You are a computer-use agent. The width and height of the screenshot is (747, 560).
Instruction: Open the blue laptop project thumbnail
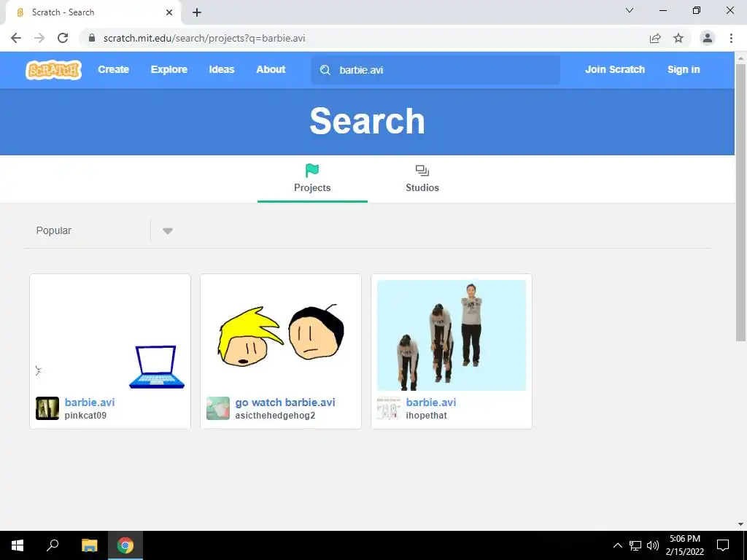point(110,335)
